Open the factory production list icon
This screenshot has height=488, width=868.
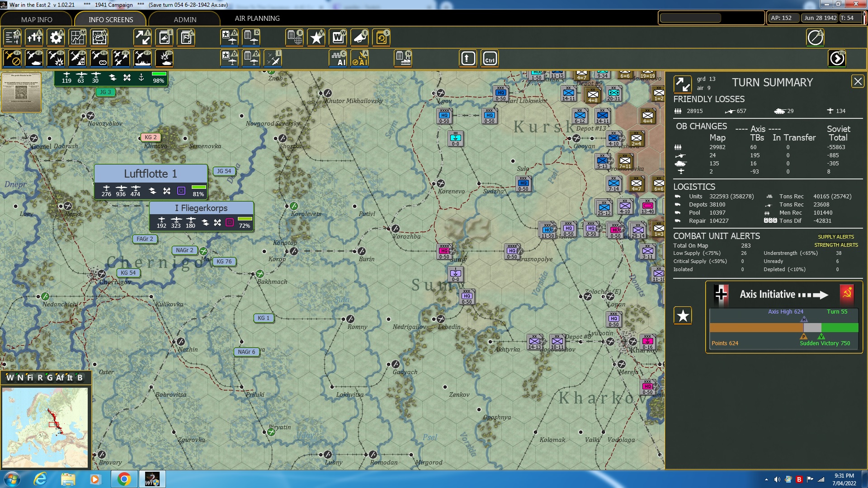(403, 59)
